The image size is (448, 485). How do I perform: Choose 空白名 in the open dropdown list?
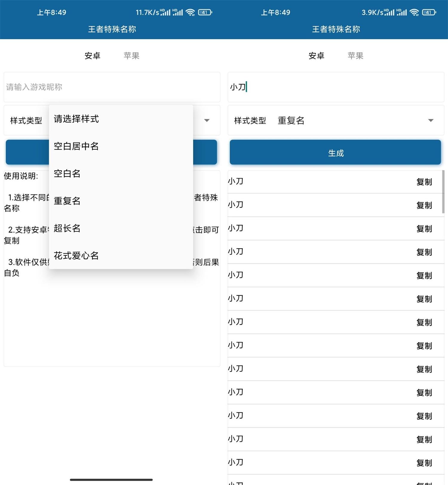(67, 173)
